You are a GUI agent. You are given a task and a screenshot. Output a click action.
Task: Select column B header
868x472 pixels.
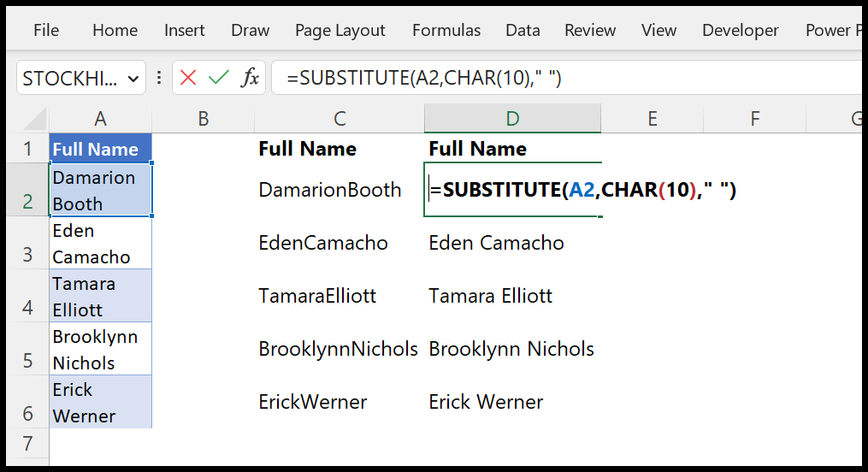pyautogui.click(x=204, y=118)
